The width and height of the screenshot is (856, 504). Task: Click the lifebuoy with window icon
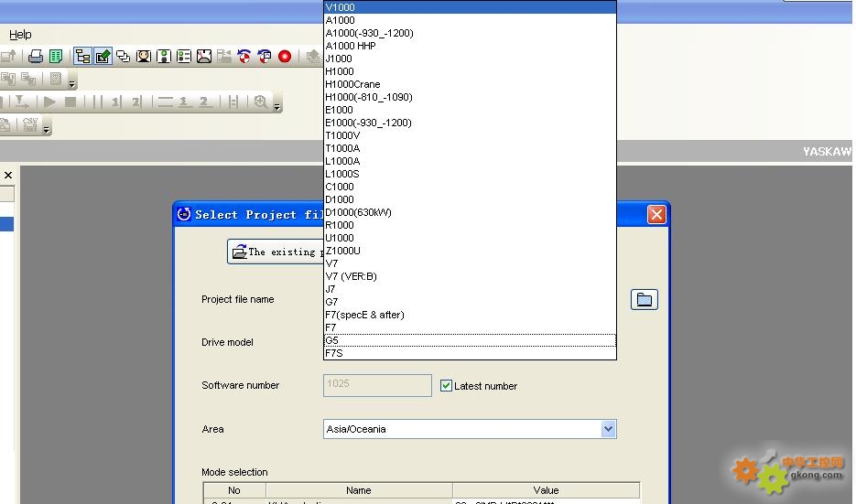tap(265, 56)
